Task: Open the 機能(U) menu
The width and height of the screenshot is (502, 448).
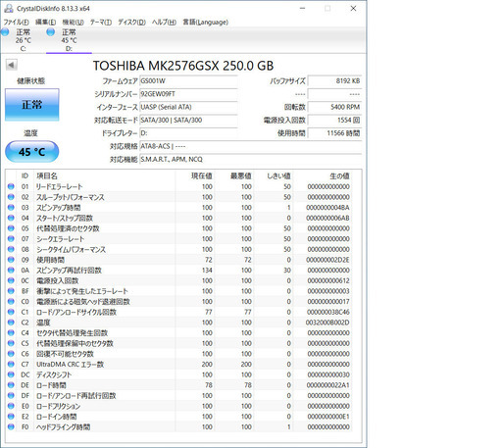Action: (x=73, y=23)
